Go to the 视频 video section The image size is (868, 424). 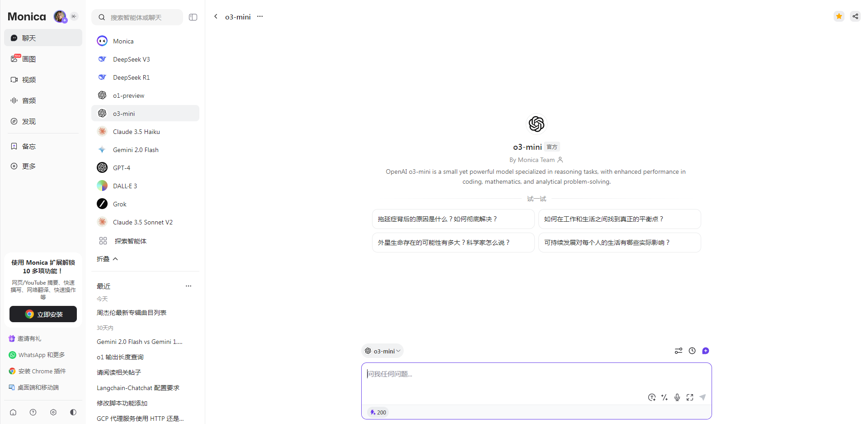pyautogui.click(x=43, y=80)
